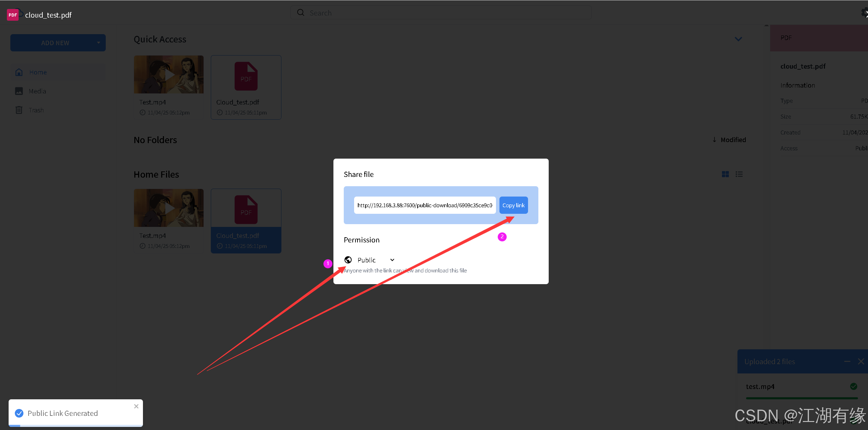
Task: Expand the ADD NEW dropdown arrow
Action: tap(99, 43)
